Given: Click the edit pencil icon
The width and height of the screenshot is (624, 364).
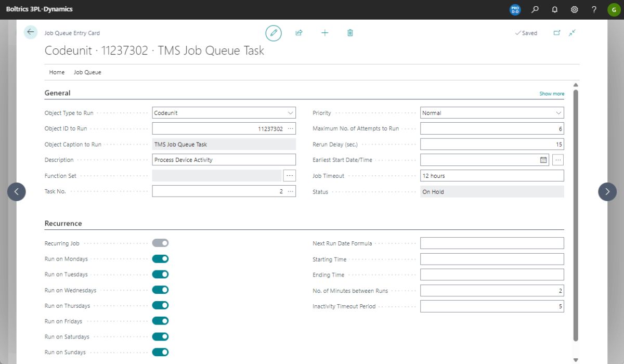Looking at the screenshot, I should click(274, 33).
